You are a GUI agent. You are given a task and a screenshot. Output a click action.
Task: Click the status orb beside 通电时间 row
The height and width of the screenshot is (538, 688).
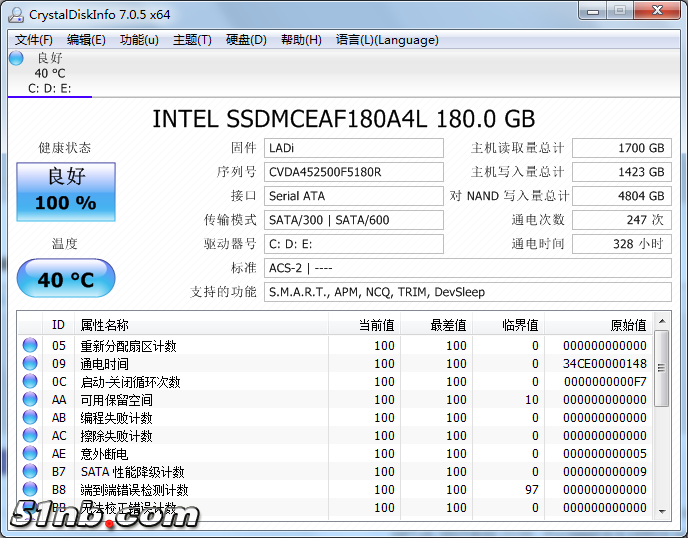[30, 364]
